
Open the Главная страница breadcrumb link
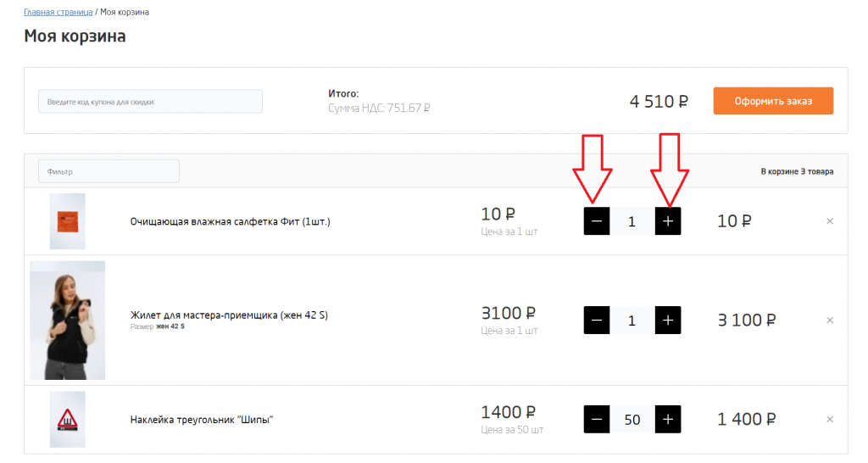(x=58, y=12)
